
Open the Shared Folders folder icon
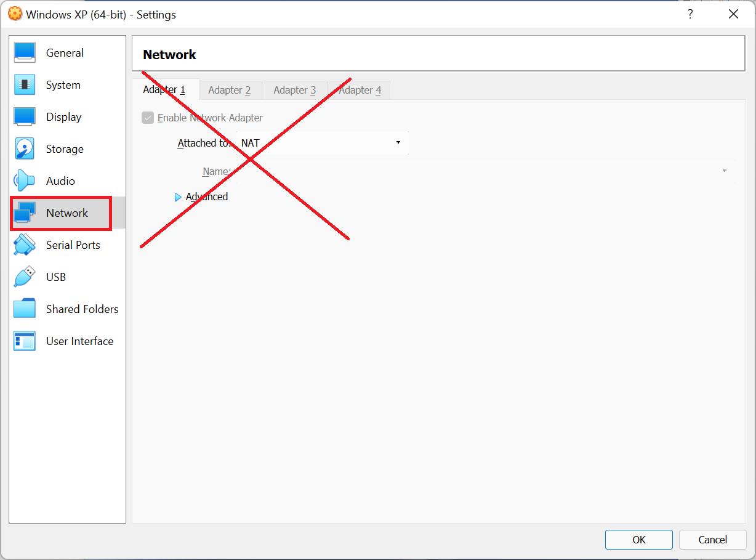point(25,309)
